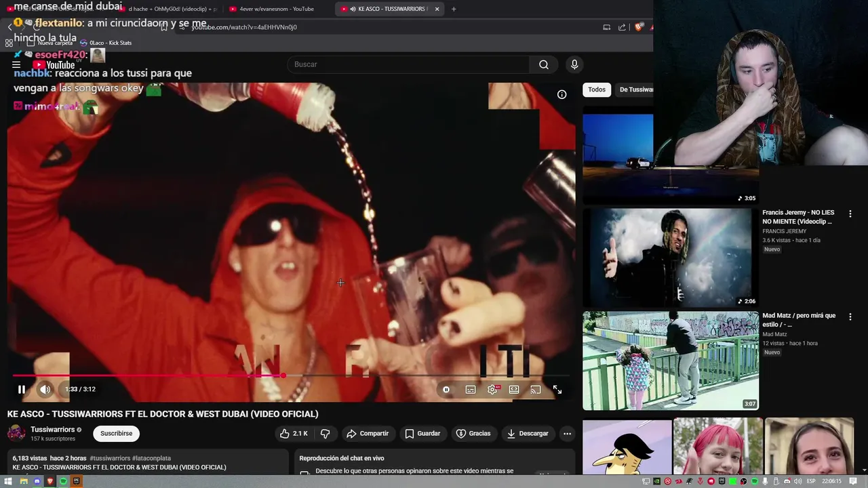Open a new browser tab
The width and height of the screenshot is (868, 488).
tap(454, 9)
